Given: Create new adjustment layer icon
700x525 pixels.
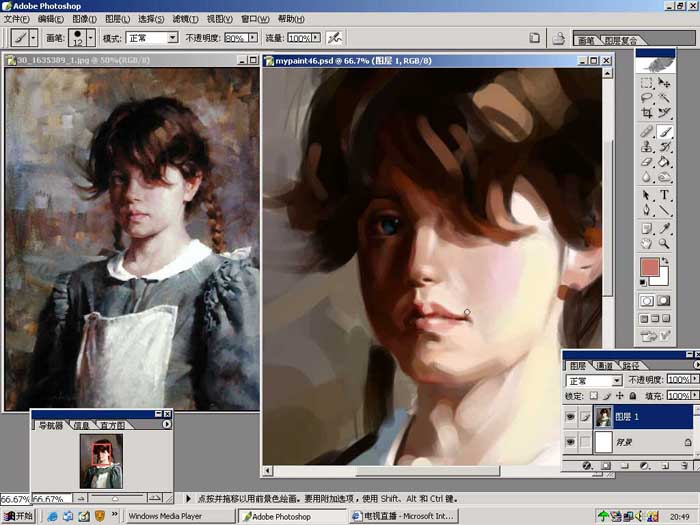Looking at the screenshot, I should click(x=644, y=466).
